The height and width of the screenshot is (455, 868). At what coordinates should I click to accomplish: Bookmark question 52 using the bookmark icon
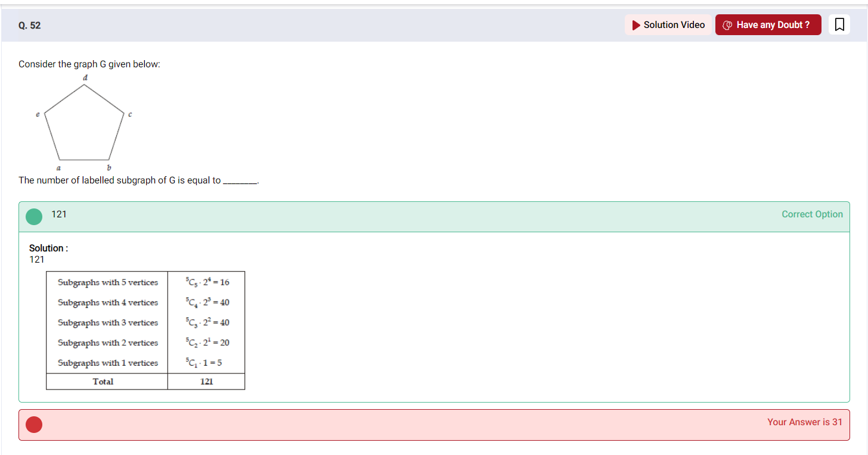(x=839, y=24)
